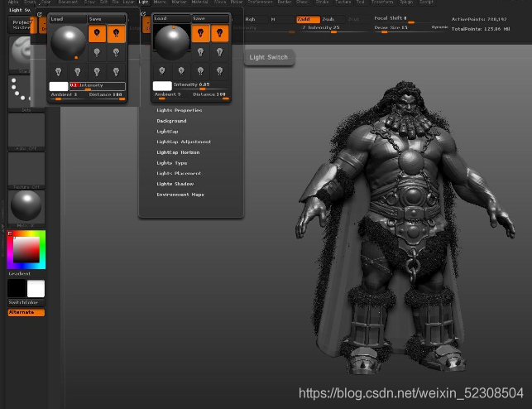Click Load in the Intensity 0.85 light panel
This screenshot has width=532, height=409.
172,19
